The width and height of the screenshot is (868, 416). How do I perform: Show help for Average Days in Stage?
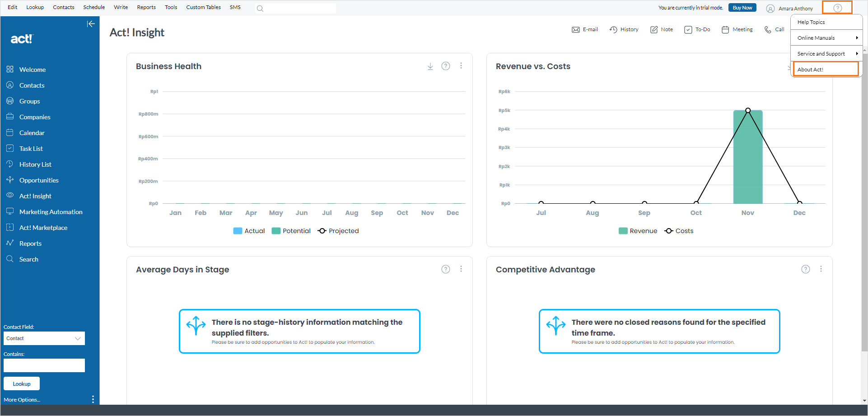[446, 269]
